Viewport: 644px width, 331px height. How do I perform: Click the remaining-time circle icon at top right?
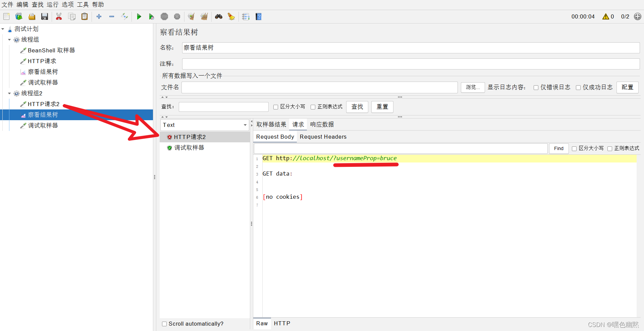[637, 16]
